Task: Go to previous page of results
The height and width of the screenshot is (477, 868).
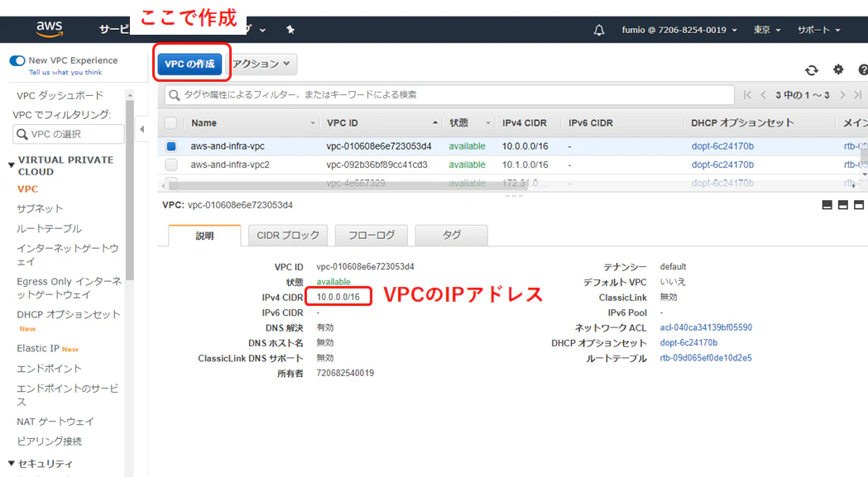Action: [764, 95]
